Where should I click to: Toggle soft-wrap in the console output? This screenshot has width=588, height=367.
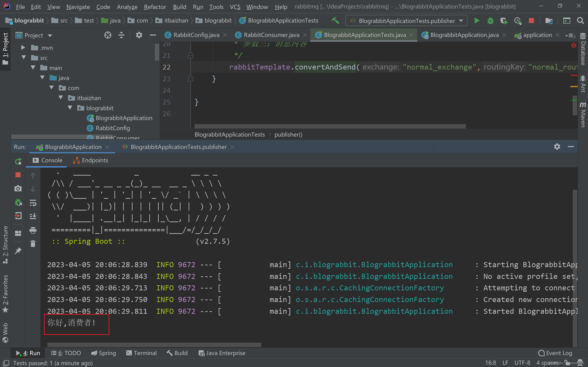pyautogui.click(x=33, y=203)
